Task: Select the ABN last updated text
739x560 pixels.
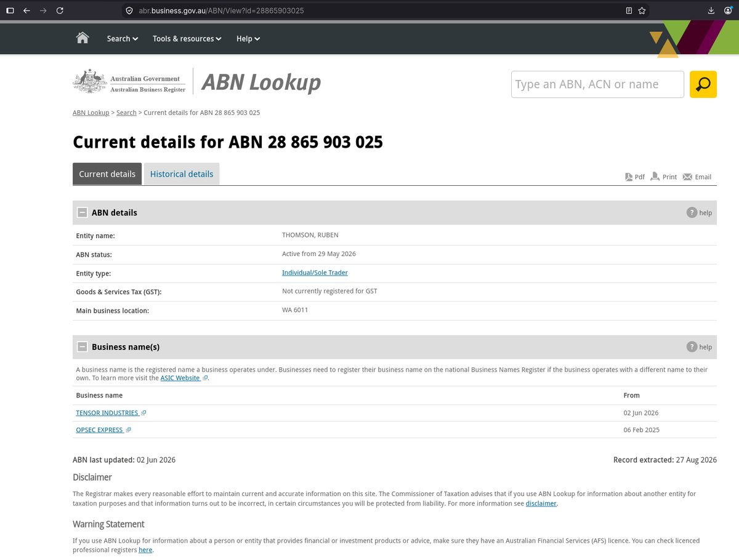Action: tap(124, 460)
